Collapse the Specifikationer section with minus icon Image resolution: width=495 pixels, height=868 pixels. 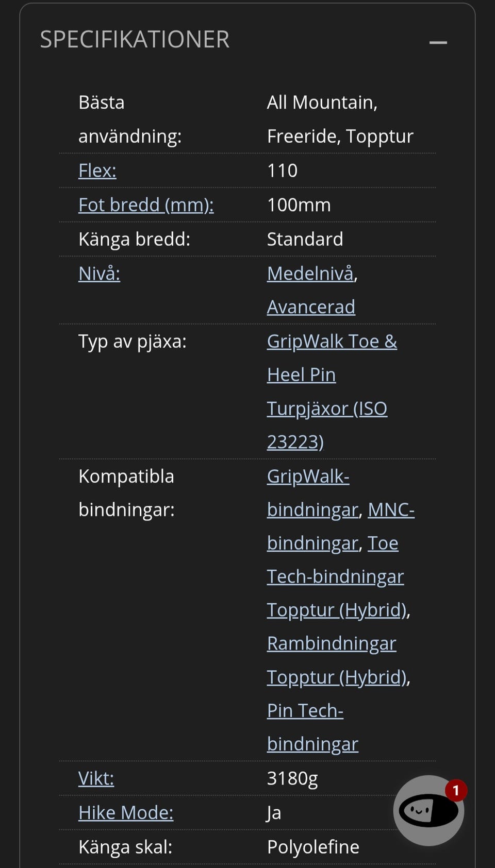point(438,42)
